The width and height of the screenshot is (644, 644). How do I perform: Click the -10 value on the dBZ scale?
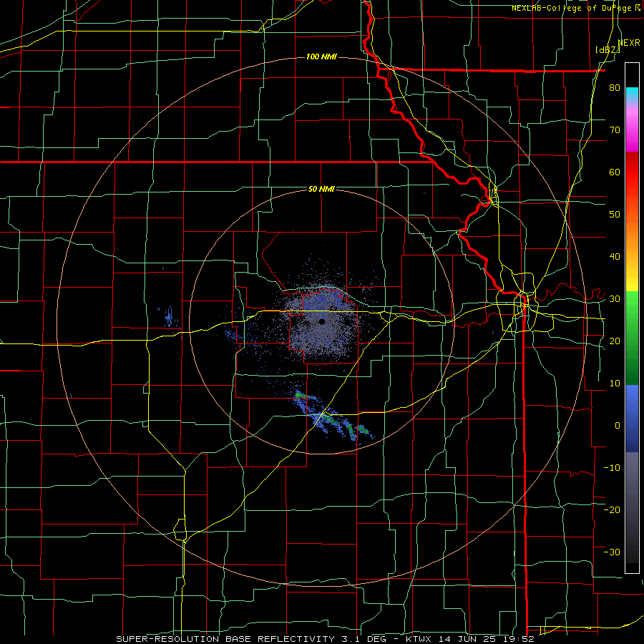tap(612, 468)
